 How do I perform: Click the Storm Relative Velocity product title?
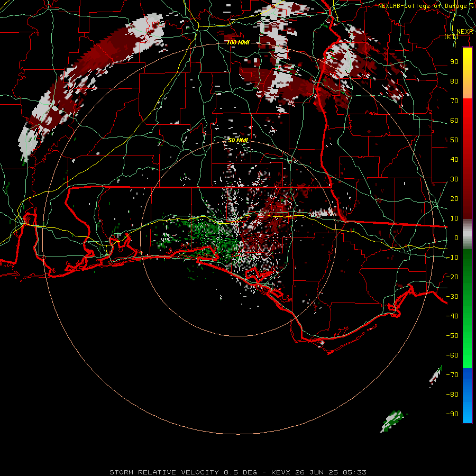point(238,472)
